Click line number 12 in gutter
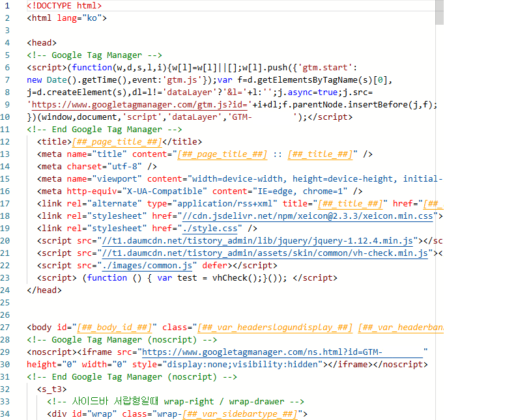This screenshot has width=518, height=420. pyautogui.click(x=5, y=142)
